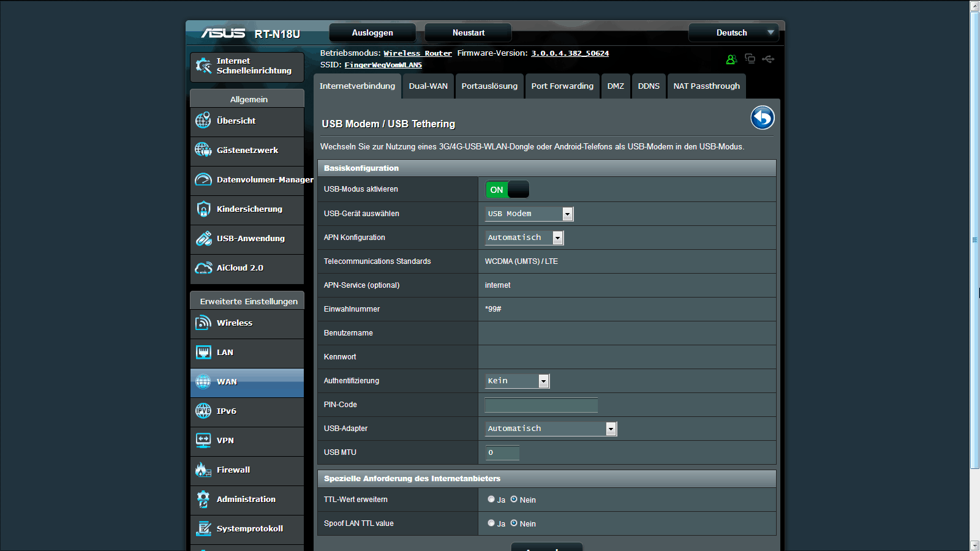Click the Allgemein sidebar heading

tap(247, 99)
